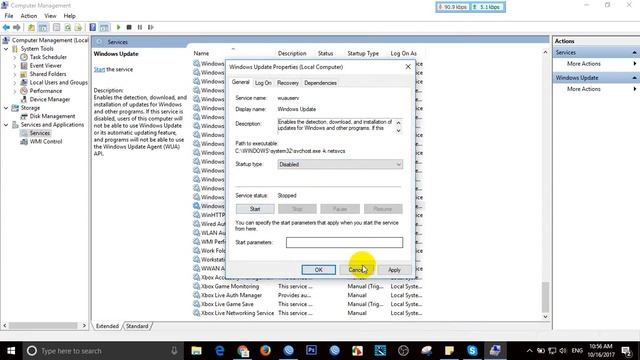
Task: Open Firefox from the taskbar
Action: coord(265,351)
